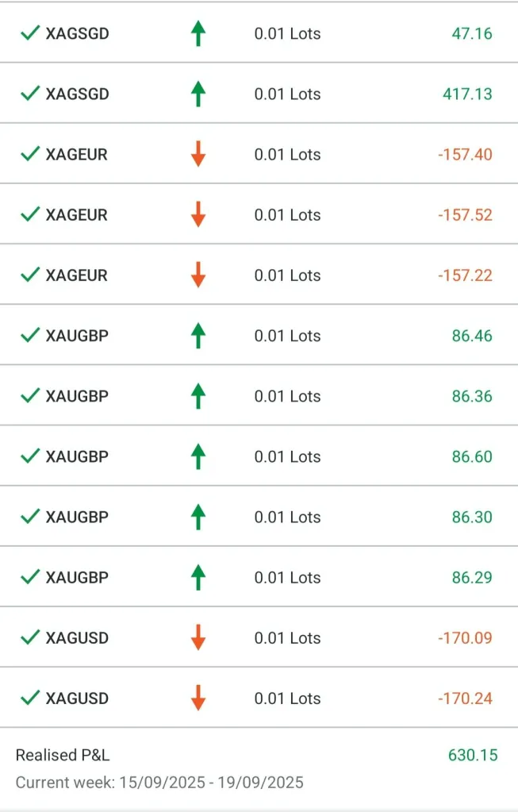Click the checkmark beside the XAUGBP 86.60 trade

coord(30,456)
